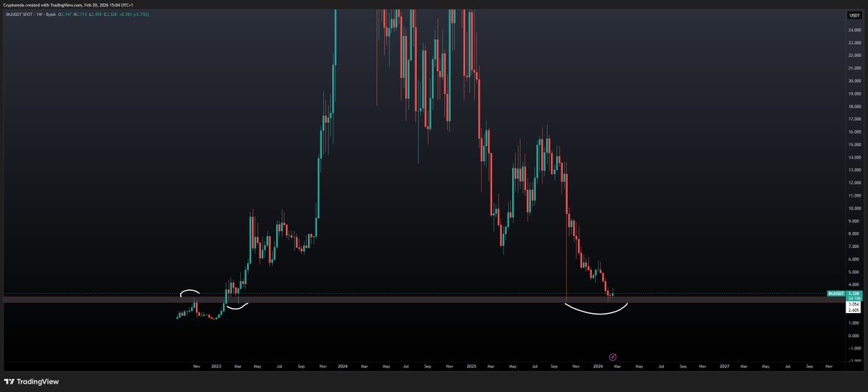The image size is (868, 392).
Task: Click the O 3.147 open value in legend
Action: [x=65, y=14]
